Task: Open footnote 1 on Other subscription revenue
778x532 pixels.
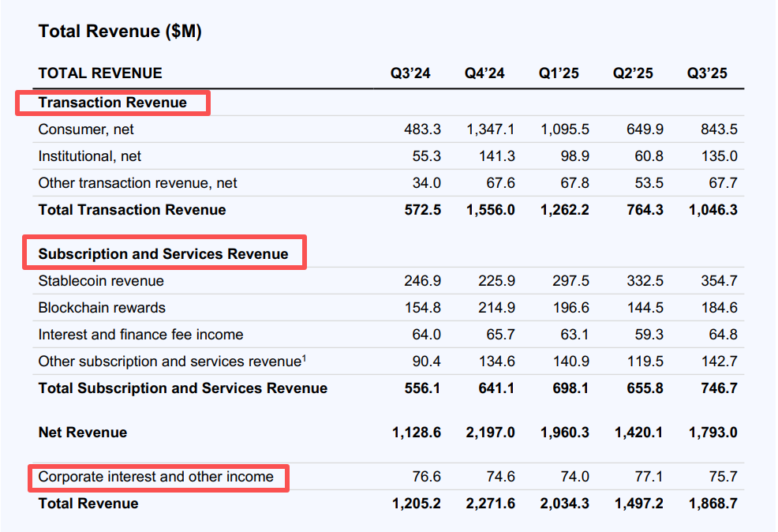Action: pyautogui.click(x=304, y=358)
